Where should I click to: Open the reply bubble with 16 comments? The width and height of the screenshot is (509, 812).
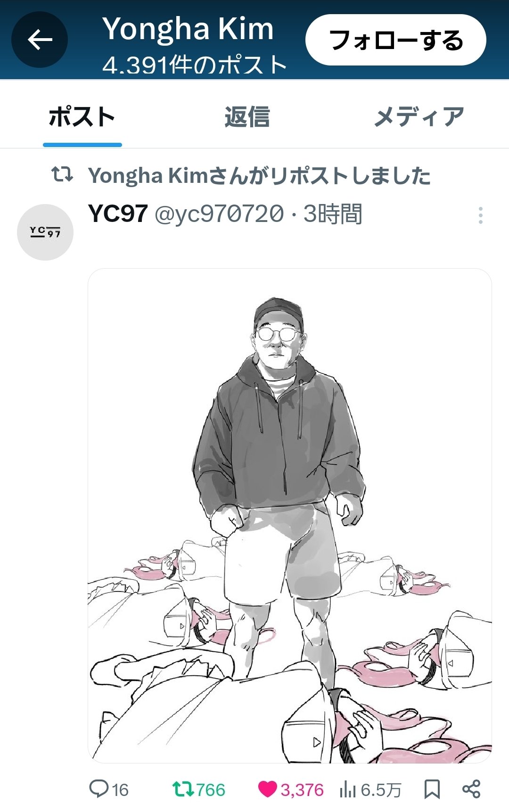pyautogui.click(x=109, y=789)
